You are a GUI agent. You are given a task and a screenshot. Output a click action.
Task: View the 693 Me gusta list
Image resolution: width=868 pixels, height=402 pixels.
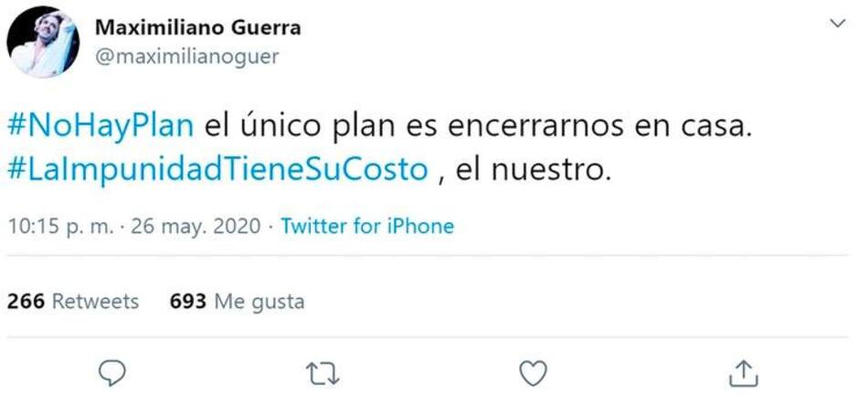pyautogui.click(x=237, y=301)
